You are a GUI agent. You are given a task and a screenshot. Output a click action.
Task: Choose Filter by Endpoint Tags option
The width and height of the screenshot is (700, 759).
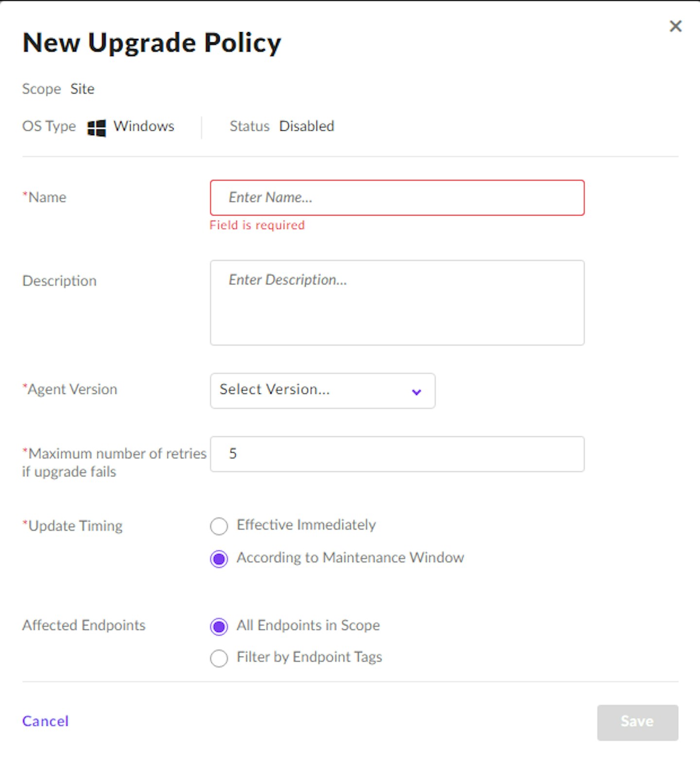click(x=219, y=658)
